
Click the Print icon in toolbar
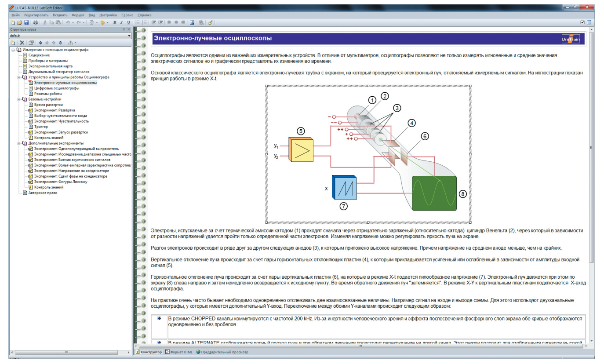pyautogui.click(x=35, y=22)
